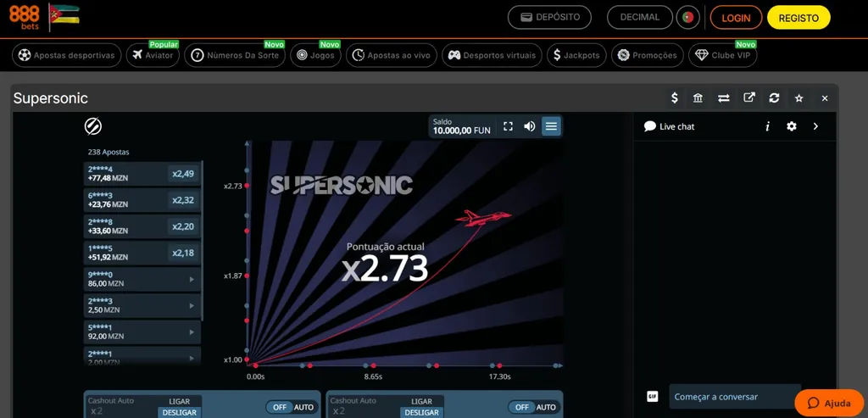868x418 pixels.
Task: Refresh the Supersonic game
Action: point(774,98)
